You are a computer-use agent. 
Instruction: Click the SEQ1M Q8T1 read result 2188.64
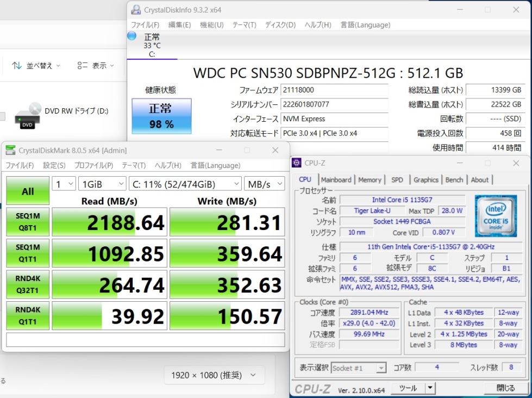click(110, 222)
